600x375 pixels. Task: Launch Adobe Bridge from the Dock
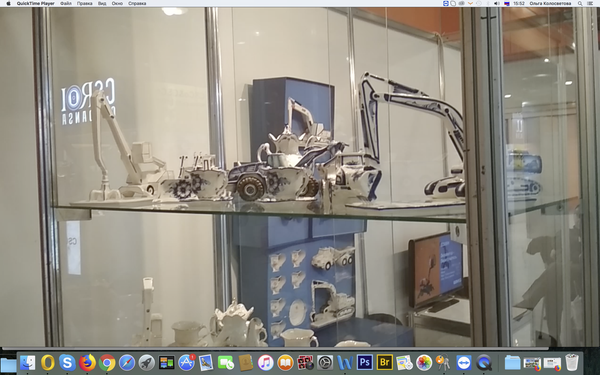pos(385,362)
